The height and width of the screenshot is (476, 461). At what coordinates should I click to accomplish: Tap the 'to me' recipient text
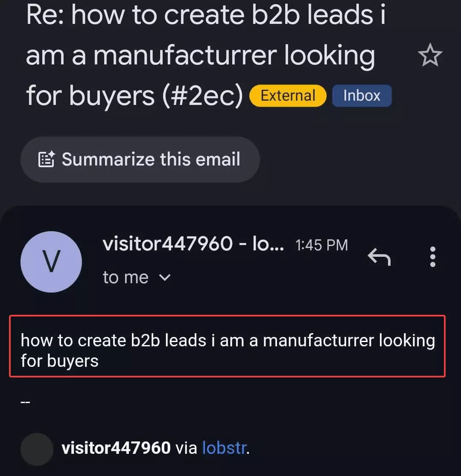point(125,278)
